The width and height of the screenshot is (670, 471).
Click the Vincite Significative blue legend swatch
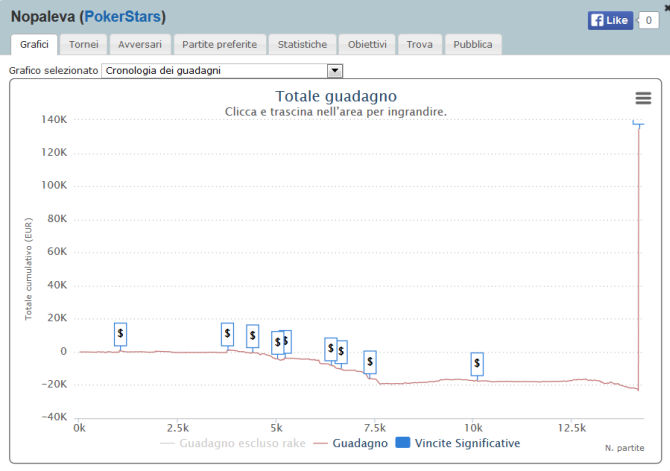click(403, 443)
